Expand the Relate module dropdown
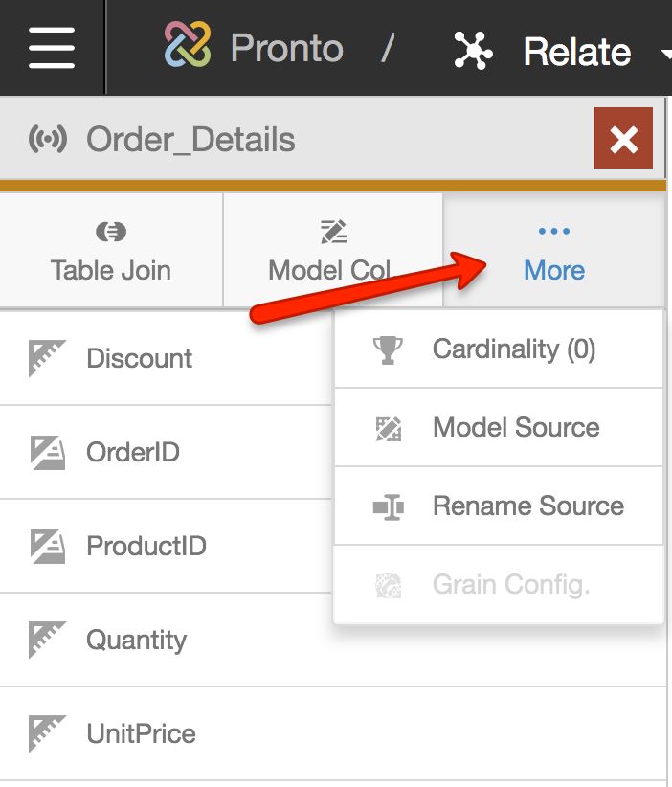 [665, 53]
